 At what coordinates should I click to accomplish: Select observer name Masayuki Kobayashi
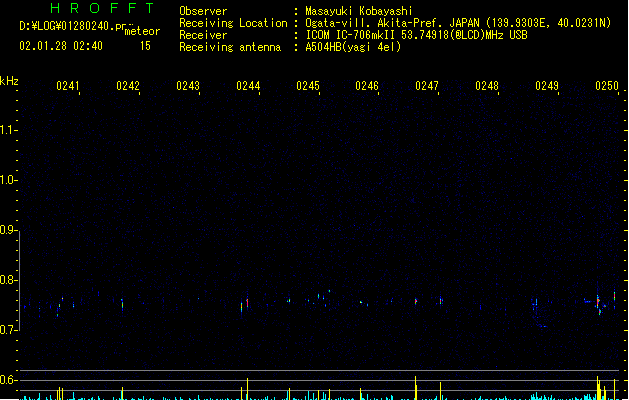pyautogui.click(x=359, y=11)
